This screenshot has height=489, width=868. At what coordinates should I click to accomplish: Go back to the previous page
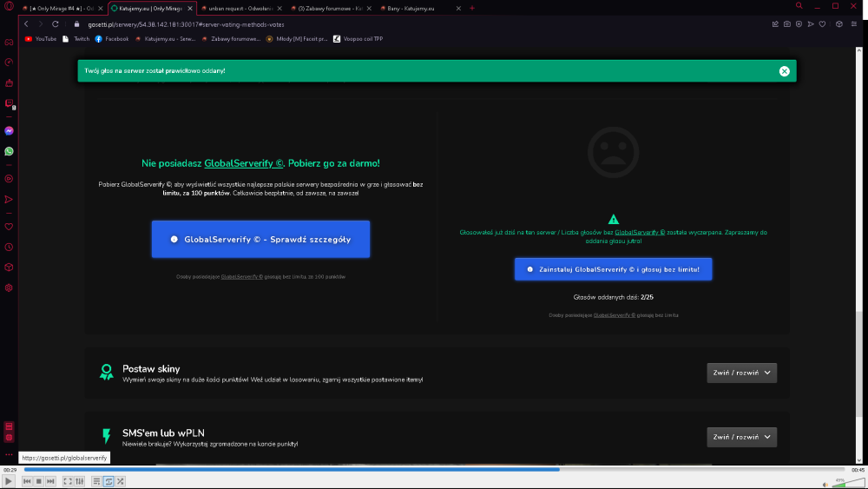[26, 23]
